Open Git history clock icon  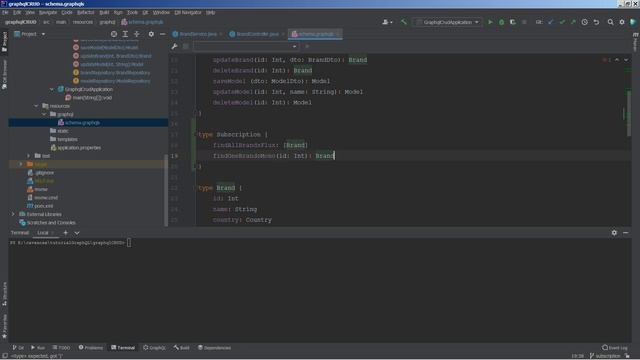pos(584,22)
